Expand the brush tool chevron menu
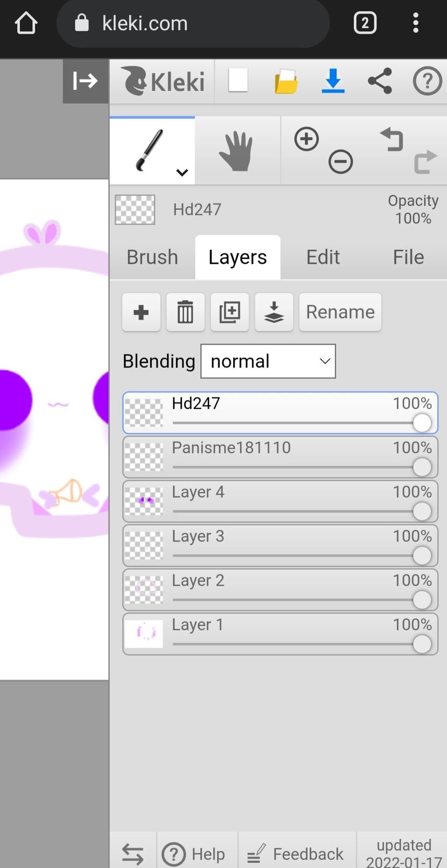The width and height of the screenshot is (447, 868). point(182,172)
